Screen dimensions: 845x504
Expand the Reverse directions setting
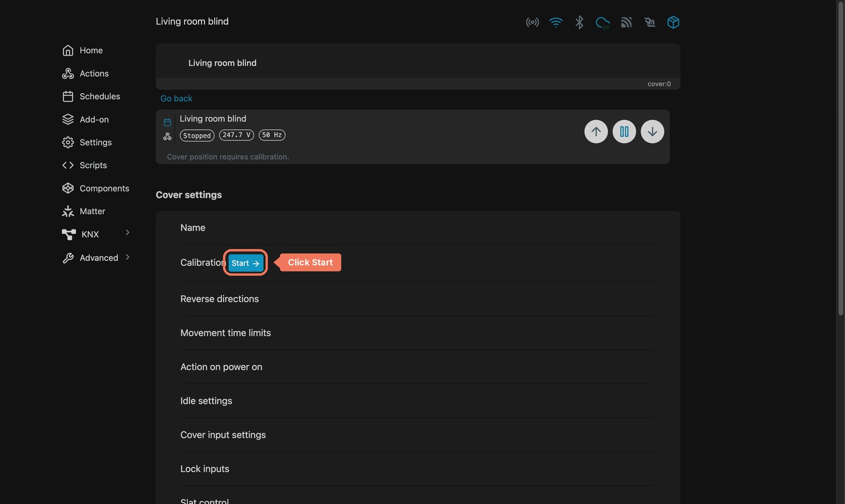point(417,299)
